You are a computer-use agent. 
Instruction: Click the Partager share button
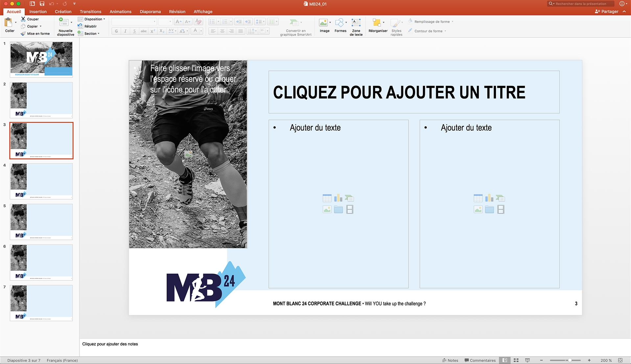pos(606,11)
